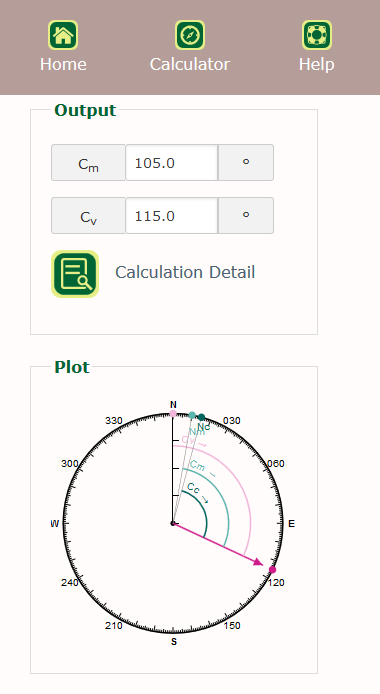380x694 pixels.
Task: Open the Calculator compass icon
Action: click(190, 35)
